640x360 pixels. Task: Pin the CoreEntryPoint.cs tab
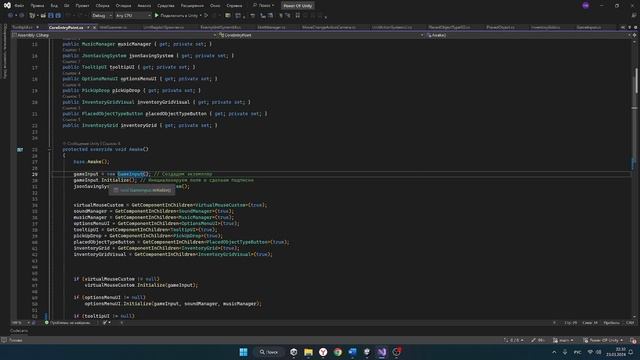point(88,27)
